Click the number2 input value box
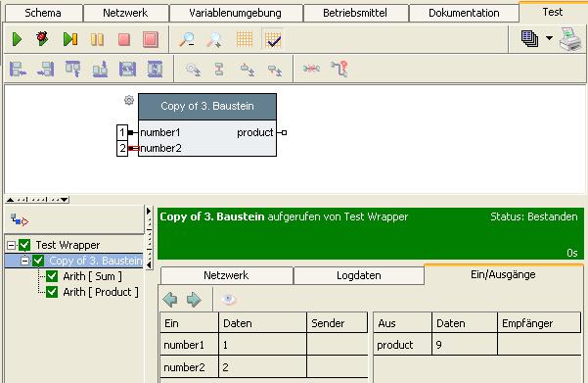The image size is (588, 383). (122, 148)
